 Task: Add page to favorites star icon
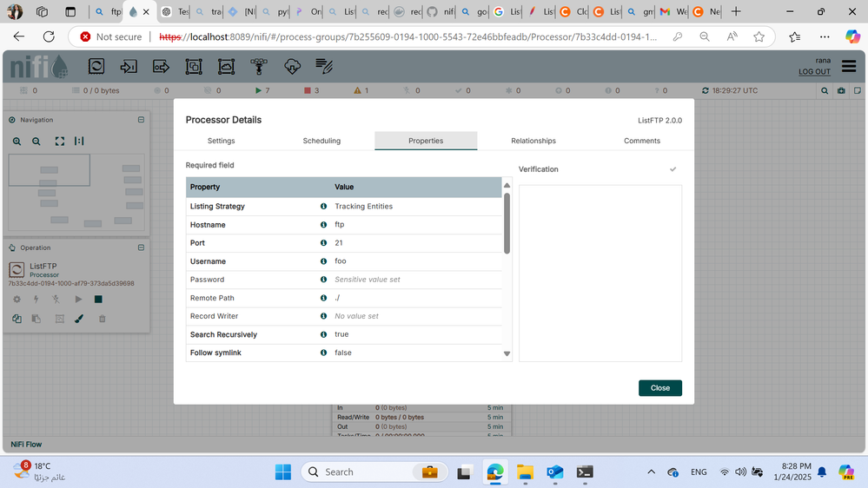[759, 36]
